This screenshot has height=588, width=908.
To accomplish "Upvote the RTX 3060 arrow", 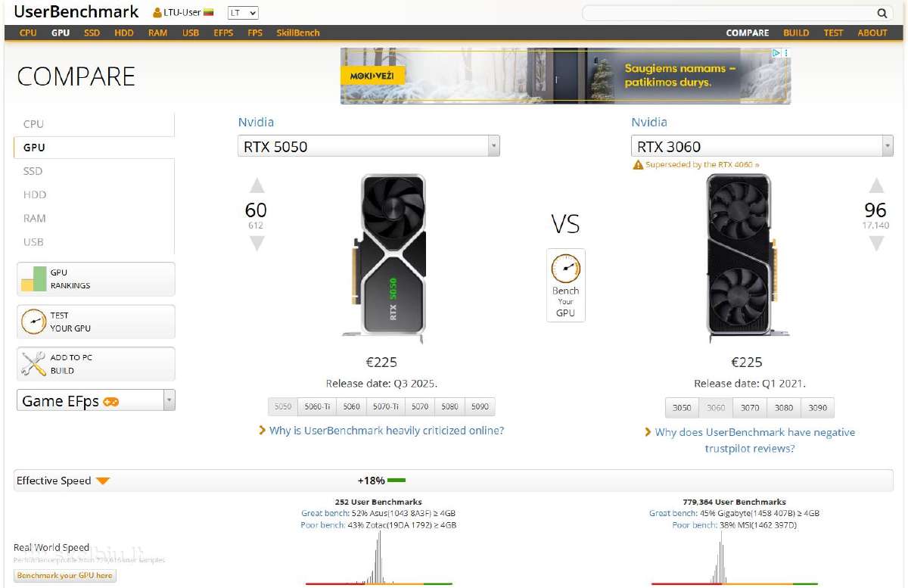I will [x=876, y=186].
